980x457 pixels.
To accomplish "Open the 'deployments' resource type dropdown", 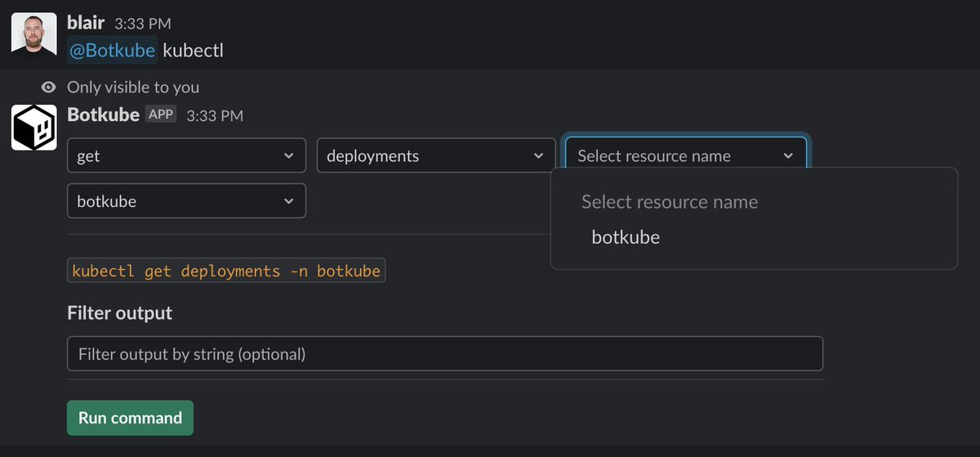I will pyautogui.click(x=436, y=155).
